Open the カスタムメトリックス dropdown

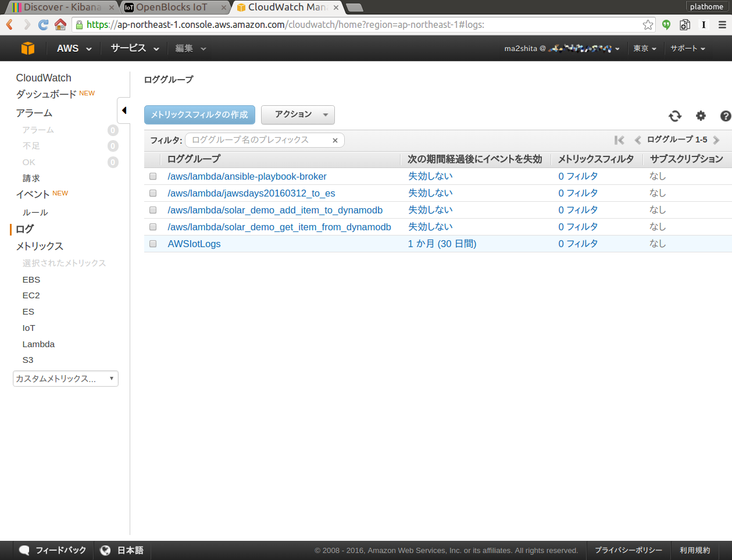pos(66,379)
